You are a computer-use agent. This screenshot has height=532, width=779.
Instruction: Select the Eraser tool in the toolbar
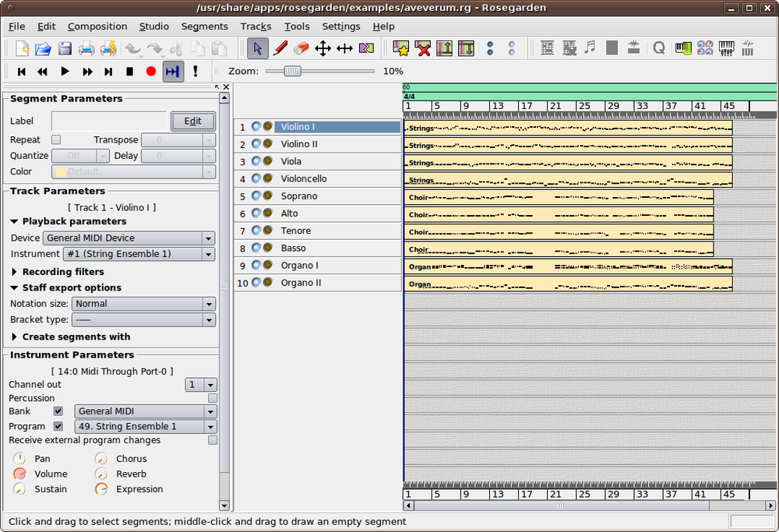[x=301, y=48]
